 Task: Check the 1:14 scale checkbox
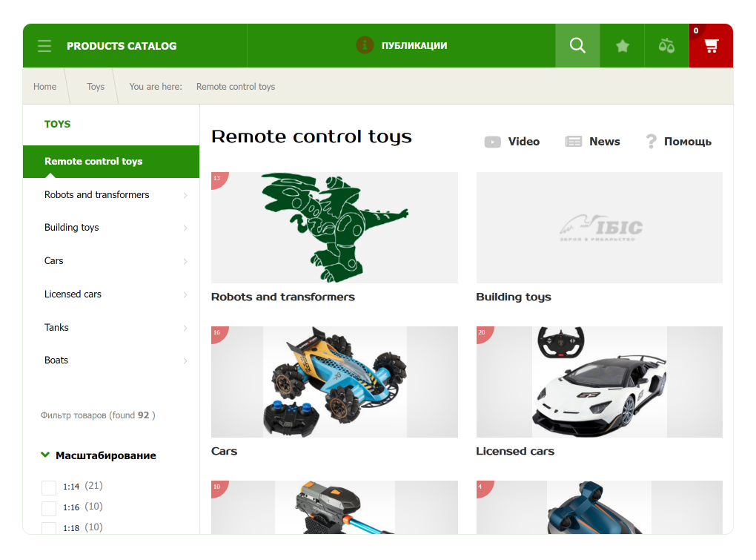(x=49, y=487)
